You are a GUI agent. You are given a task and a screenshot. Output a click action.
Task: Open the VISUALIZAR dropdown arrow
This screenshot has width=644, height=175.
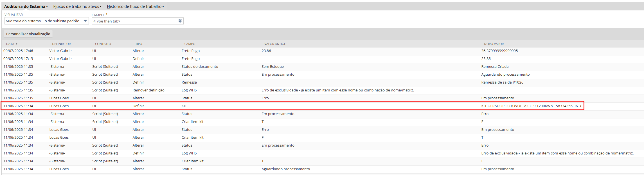85,21
